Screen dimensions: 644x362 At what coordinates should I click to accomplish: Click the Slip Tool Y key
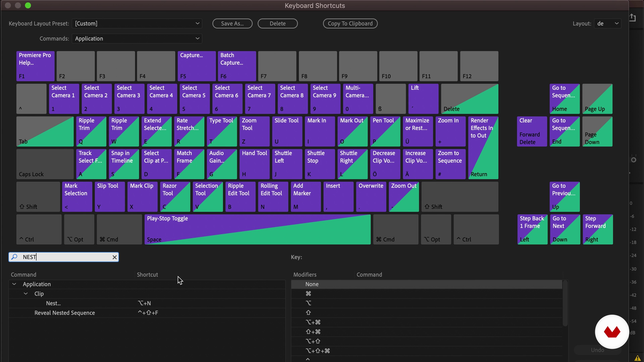click(110, 197)
